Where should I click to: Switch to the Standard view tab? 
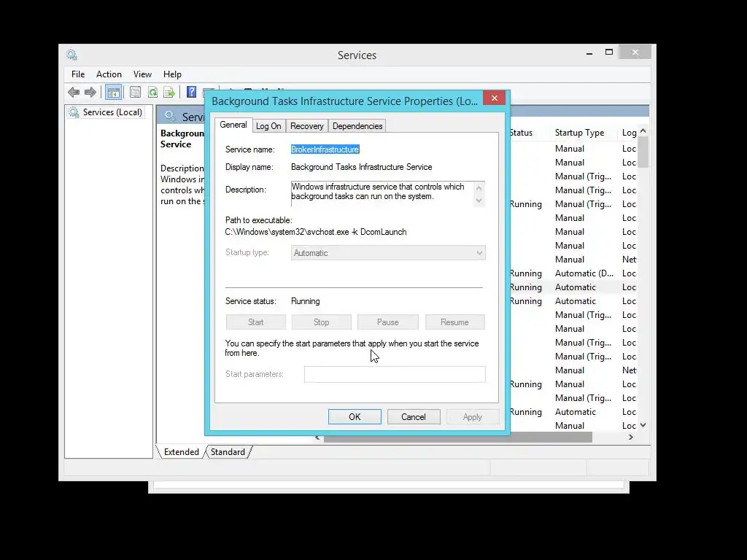(x=228, y=452)
